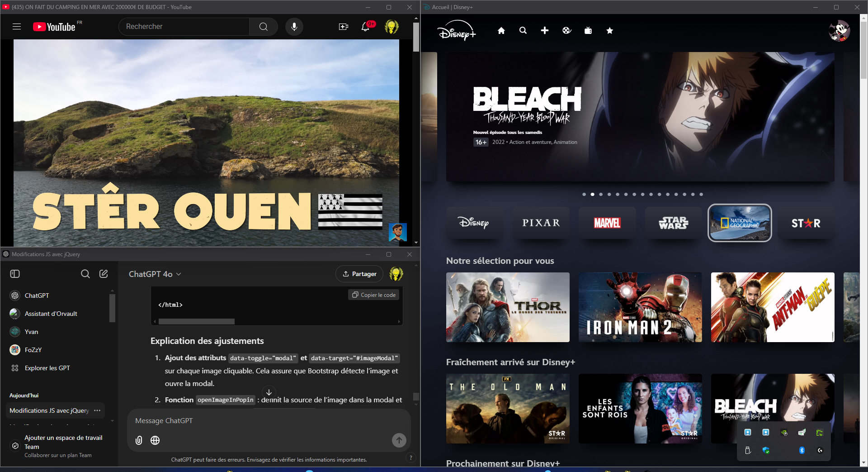Screen dimensions: 868x472
Task: Open the YouTube guide hamburger menu
Action: click(17, 27)
